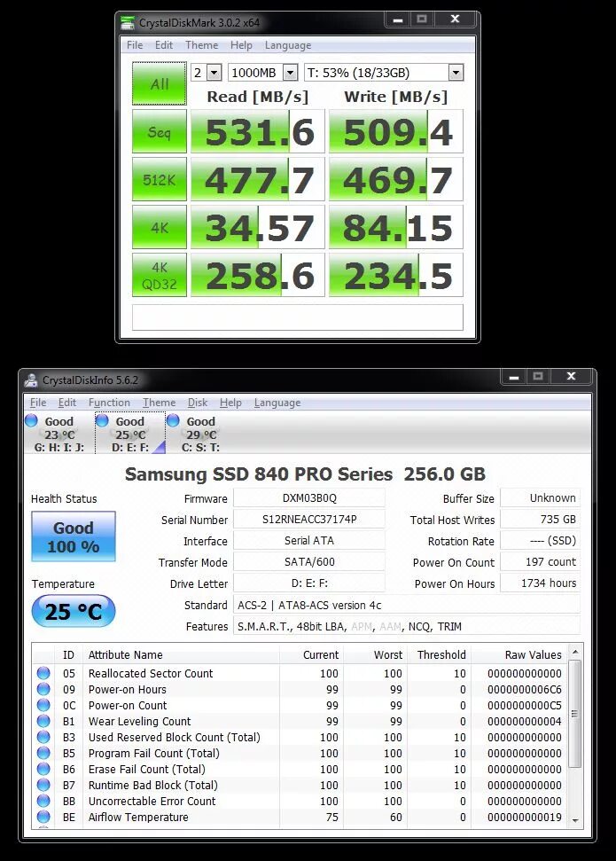
Task: Open Language menu in CrystalDiskMark
Action: click(288, 45)
